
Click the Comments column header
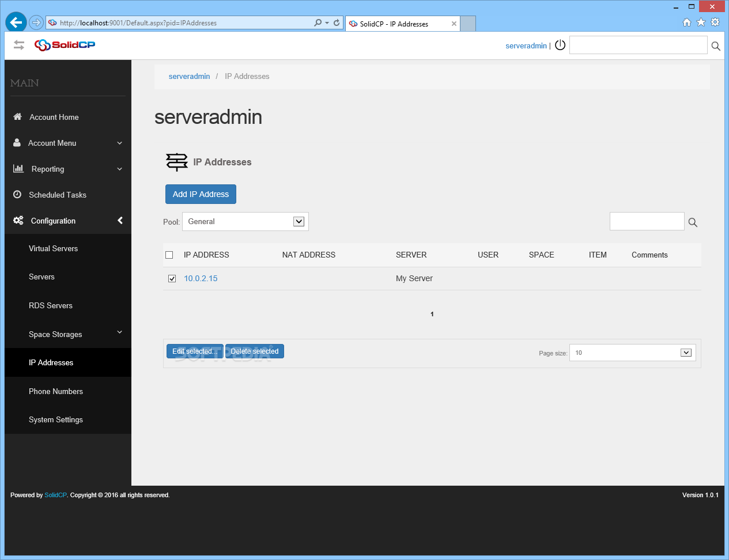(649, 255)
